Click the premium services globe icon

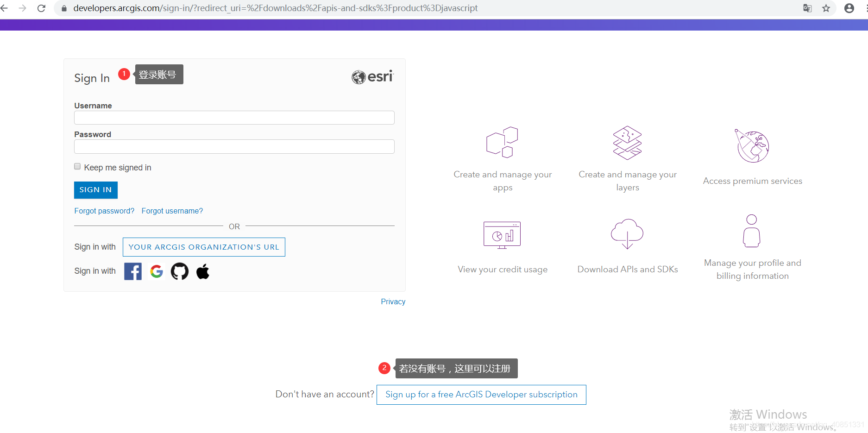coord(752,146)
